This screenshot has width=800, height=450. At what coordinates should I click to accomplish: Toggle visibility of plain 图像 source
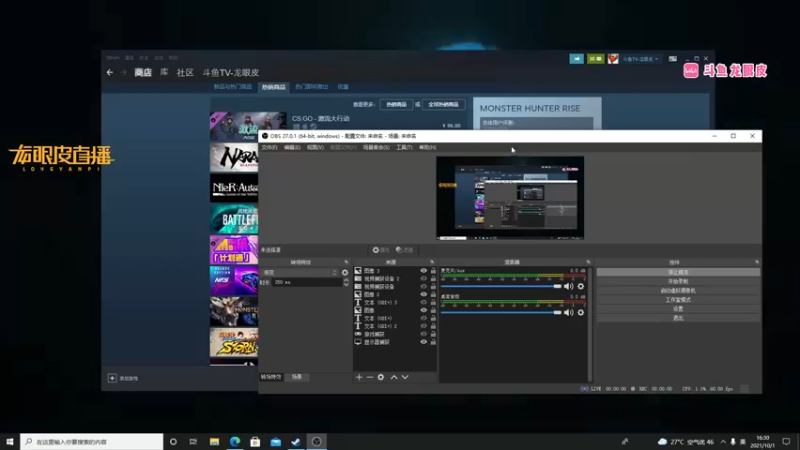tap(423, 310)
